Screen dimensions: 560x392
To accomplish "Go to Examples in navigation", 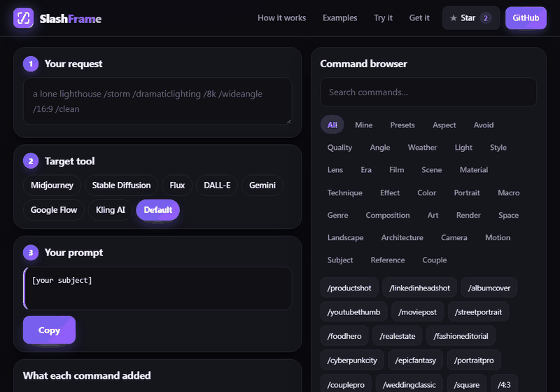I will pyautogui.click(x=339, y=18).
